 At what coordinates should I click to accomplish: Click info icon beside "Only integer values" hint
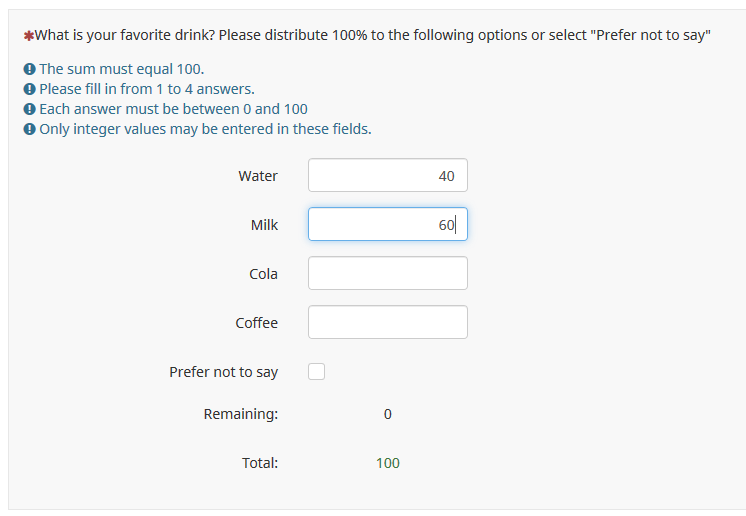coord(29,129)
